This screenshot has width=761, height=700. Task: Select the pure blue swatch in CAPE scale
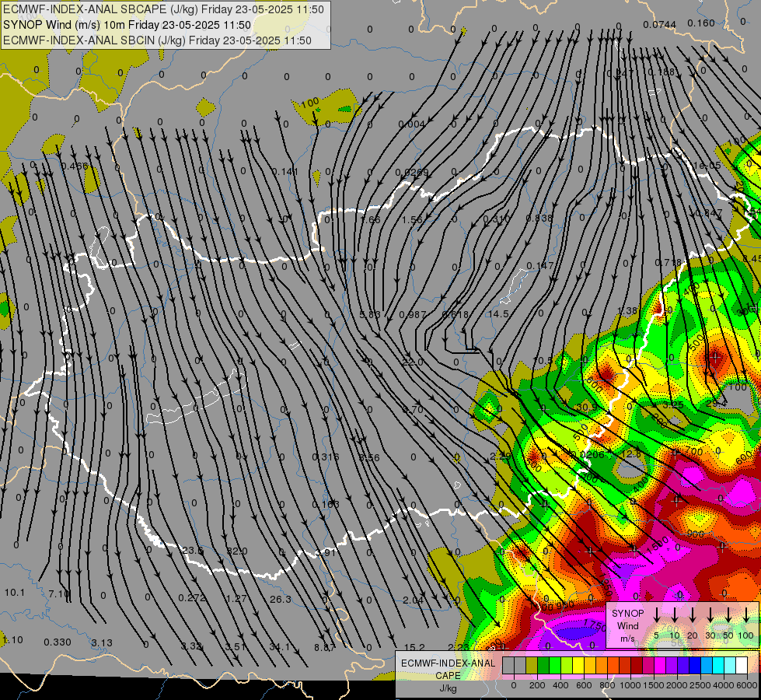click(695, 665)
